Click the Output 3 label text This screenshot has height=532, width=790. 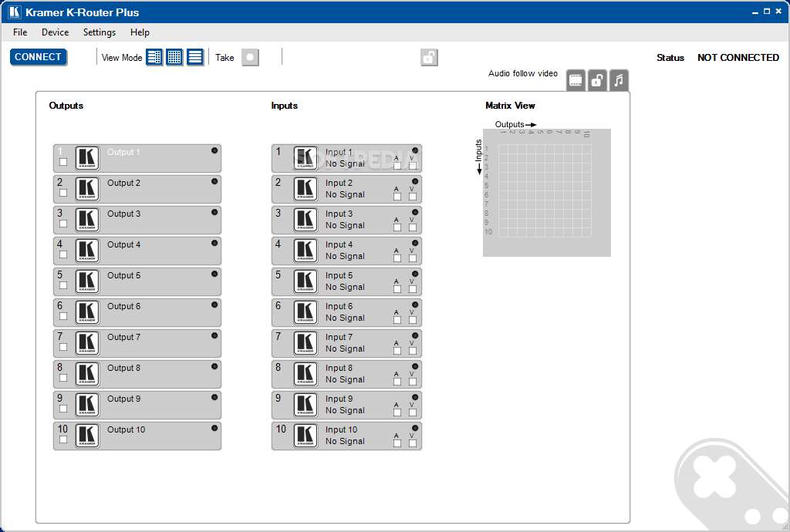pyautogui.click(x=124, y=214)
